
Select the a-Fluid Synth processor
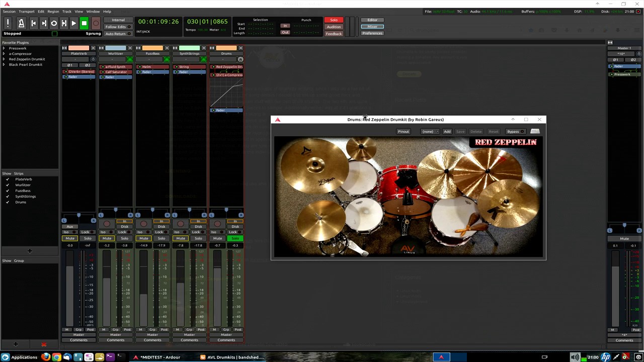point(116,67)
